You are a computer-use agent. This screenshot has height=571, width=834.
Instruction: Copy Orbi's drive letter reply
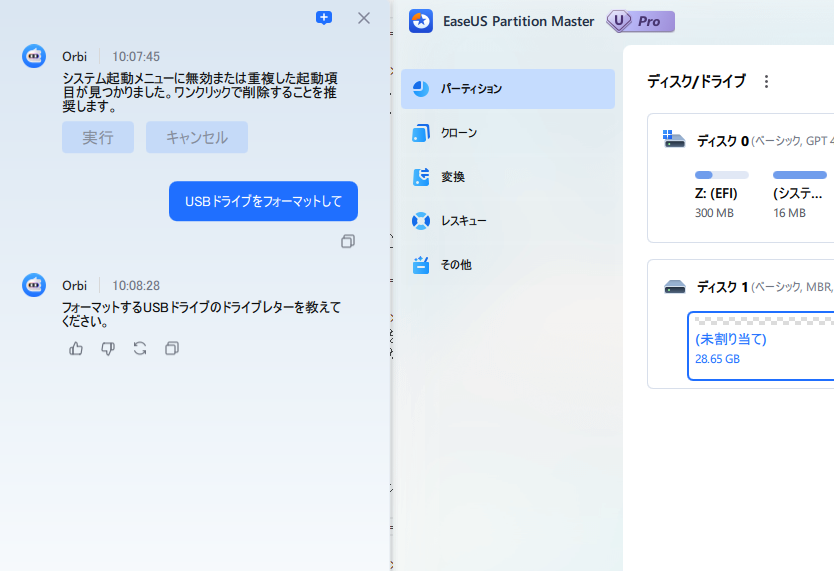pos(172,349)
